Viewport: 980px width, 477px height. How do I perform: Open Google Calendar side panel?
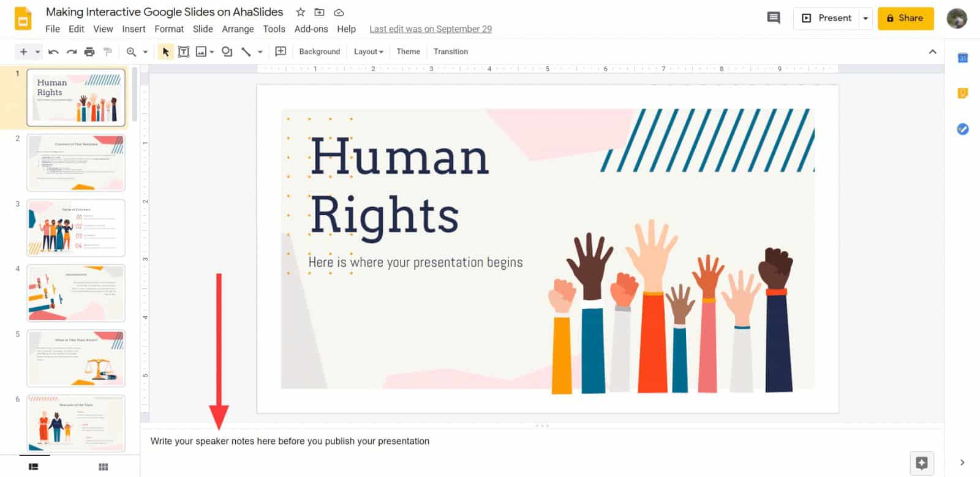(963, 58)
